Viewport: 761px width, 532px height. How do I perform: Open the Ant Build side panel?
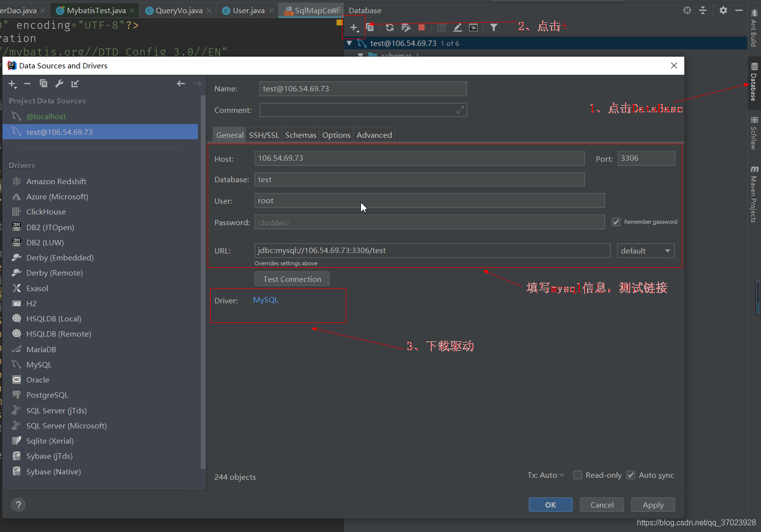(x=754, y=28)
